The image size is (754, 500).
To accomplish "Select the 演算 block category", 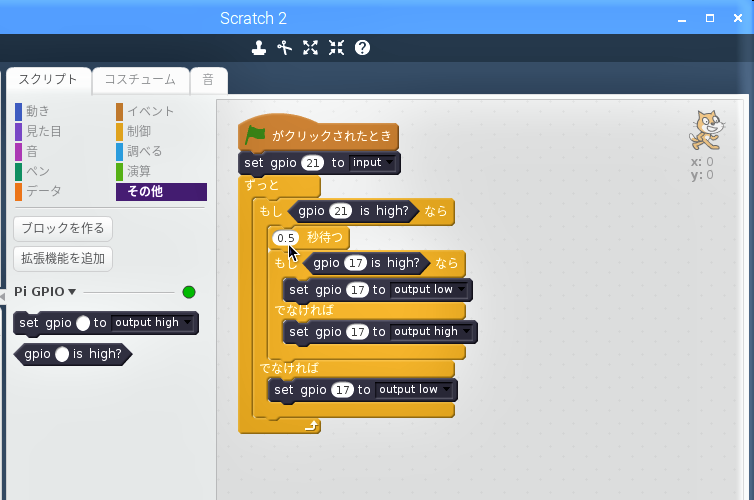I will (134, 171).
